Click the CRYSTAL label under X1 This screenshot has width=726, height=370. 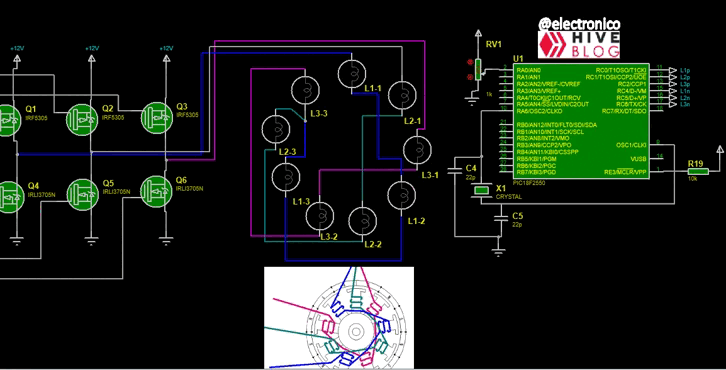click(x=508, y=197)
